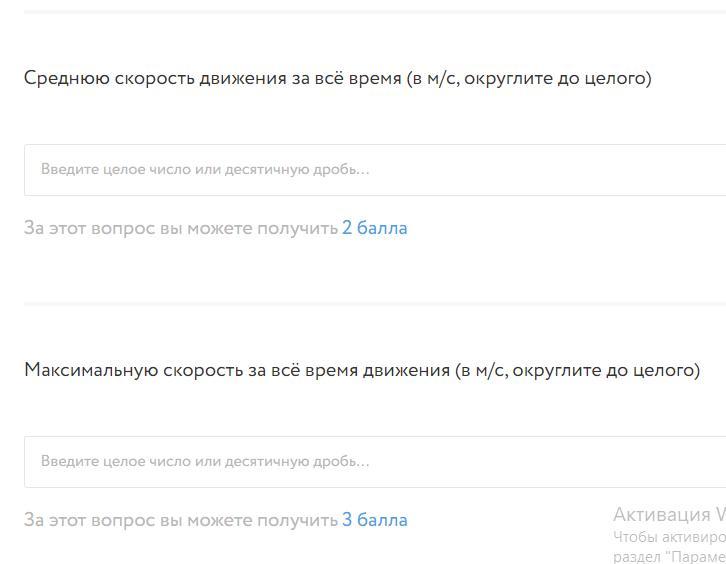Click "За этот вопрос" text beside 3 балла
The image size is (726, 564).
tap(88, 520)
